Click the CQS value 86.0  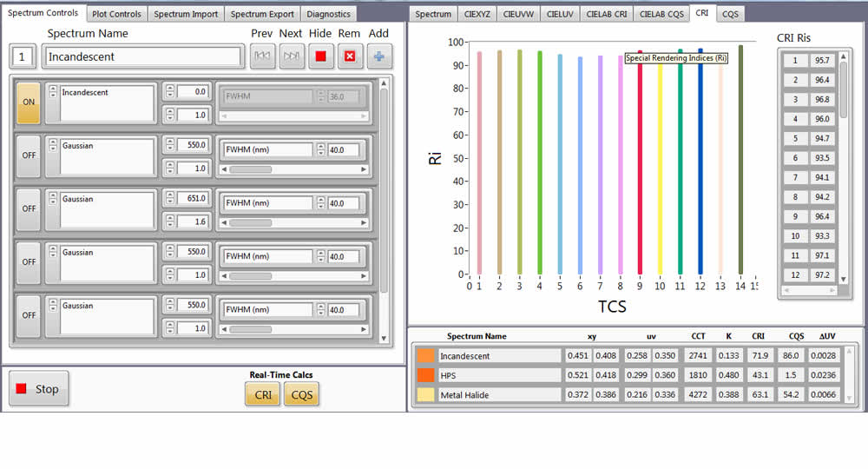[791, 355]
